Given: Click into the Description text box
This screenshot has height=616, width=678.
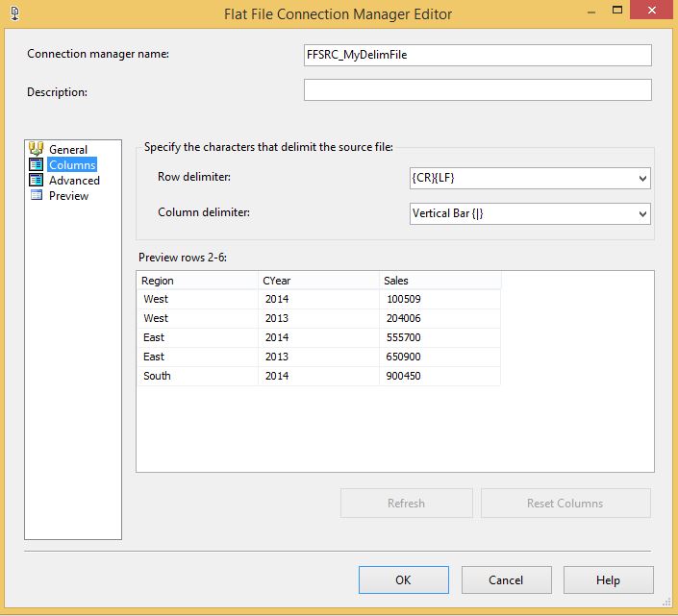Looking at the screenshot, I should [477, 90].
